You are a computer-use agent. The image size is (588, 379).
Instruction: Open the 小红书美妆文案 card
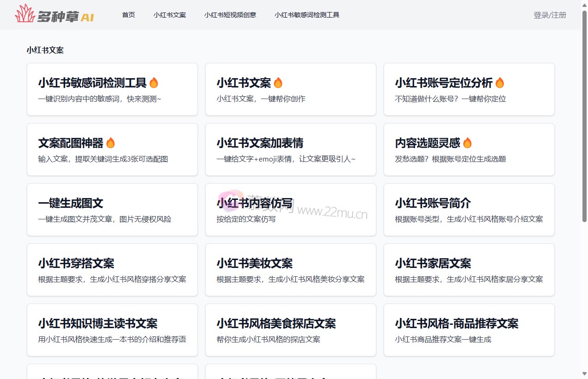290,270
